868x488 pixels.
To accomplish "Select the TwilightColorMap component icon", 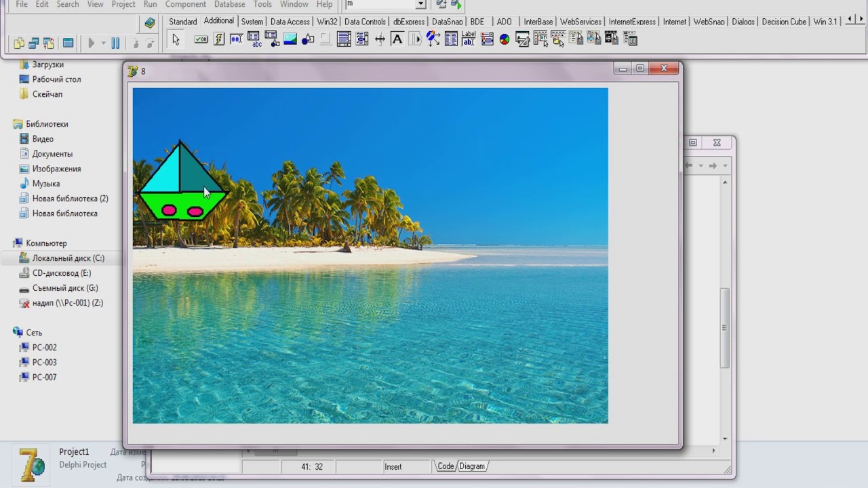I will [x=612, y=39].
